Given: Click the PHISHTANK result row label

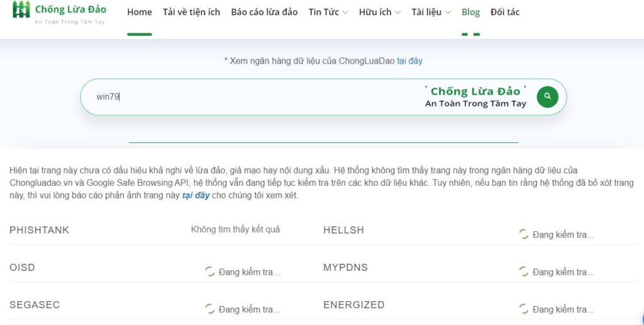Looking at the screenshot, I should point(40,230).
